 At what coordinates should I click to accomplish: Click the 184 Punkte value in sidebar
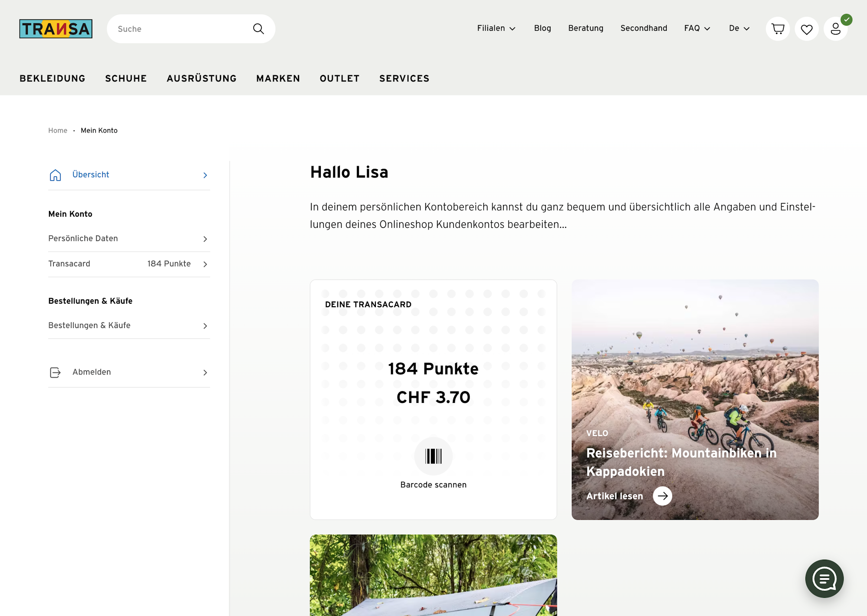[x=169, y=264]
